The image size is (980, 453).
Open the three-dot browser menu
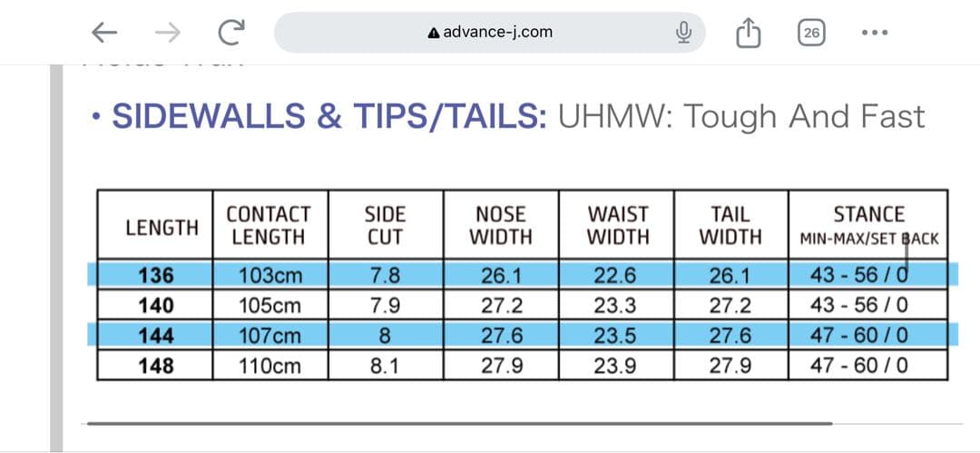pyautogui.click(x=875, y=34)
